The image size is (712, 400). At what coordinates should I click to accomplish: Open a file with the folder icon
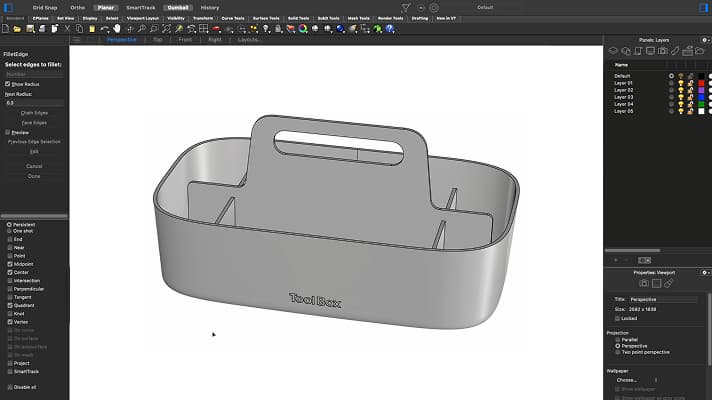click(x=19, y=28)
